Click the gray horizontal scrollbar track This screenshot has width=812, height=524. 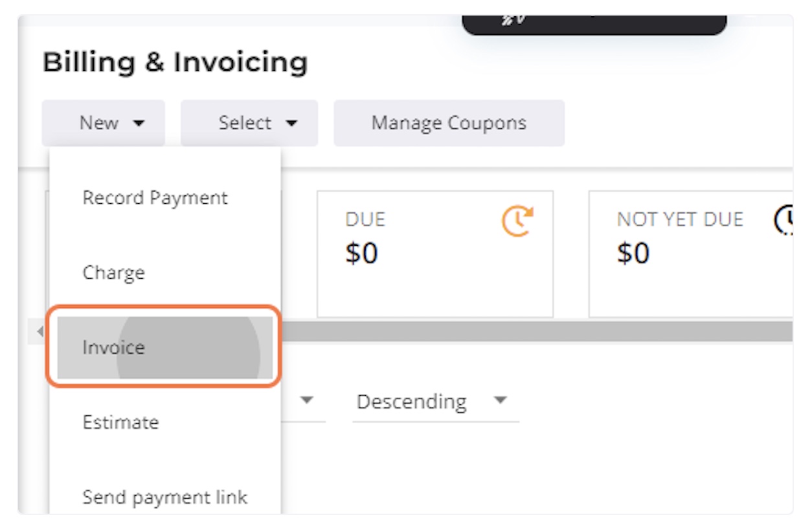536,332
